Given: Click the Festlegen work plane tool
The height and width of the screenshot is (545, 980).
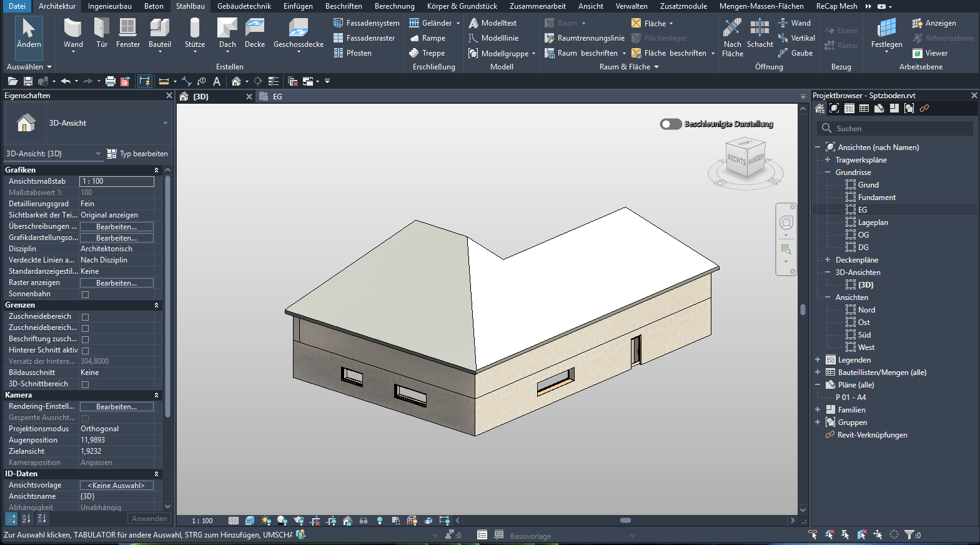Looking at the screenshot, I should point(887,33).
